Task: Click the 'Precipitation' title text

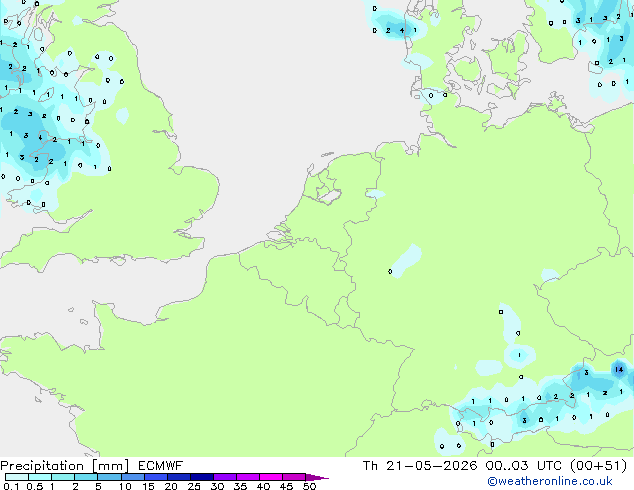Action: pos(42,466)
